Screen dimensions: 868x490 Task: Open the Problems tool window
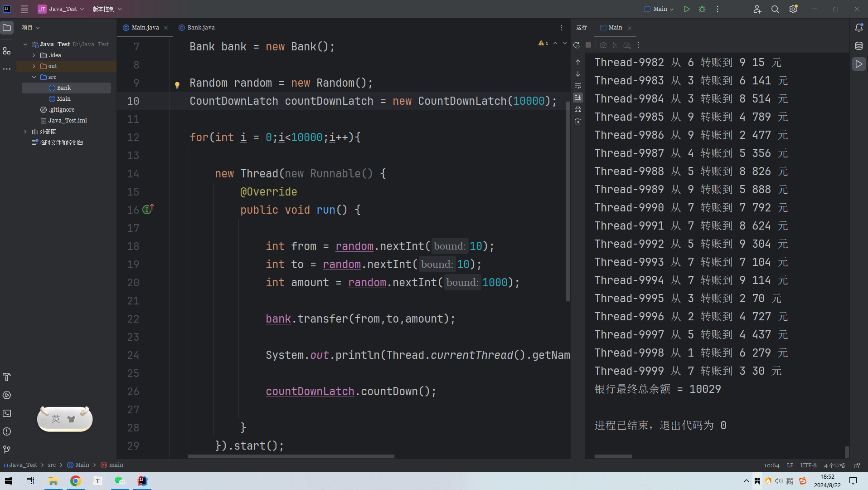tap(7, 431)
